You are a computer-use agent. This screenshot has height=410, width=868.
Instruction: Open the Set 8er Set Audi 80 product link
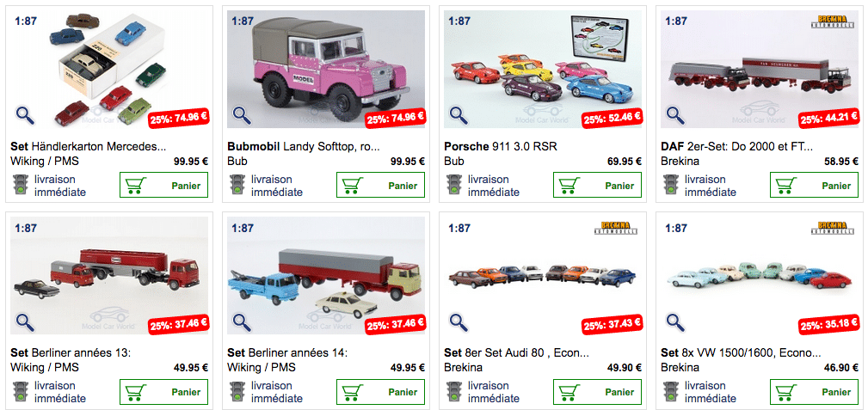[516, 353]
